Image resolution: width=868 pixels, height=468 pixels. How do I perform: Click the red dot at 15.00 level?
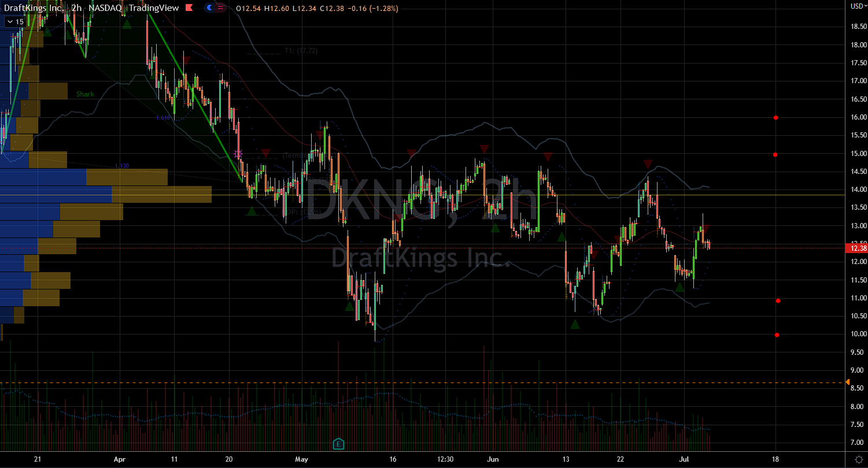point(775,154)
